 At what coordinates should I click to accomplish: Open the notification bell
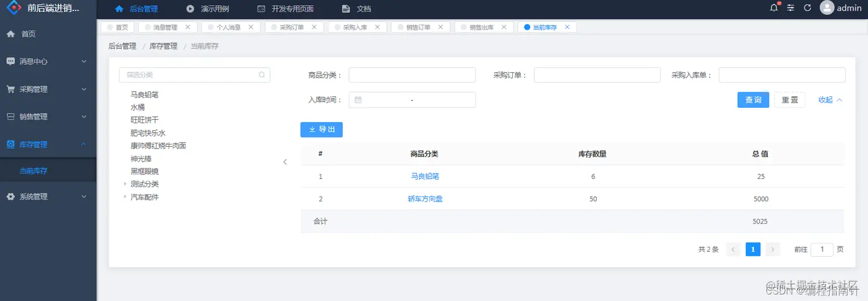[x=774, y=8]
